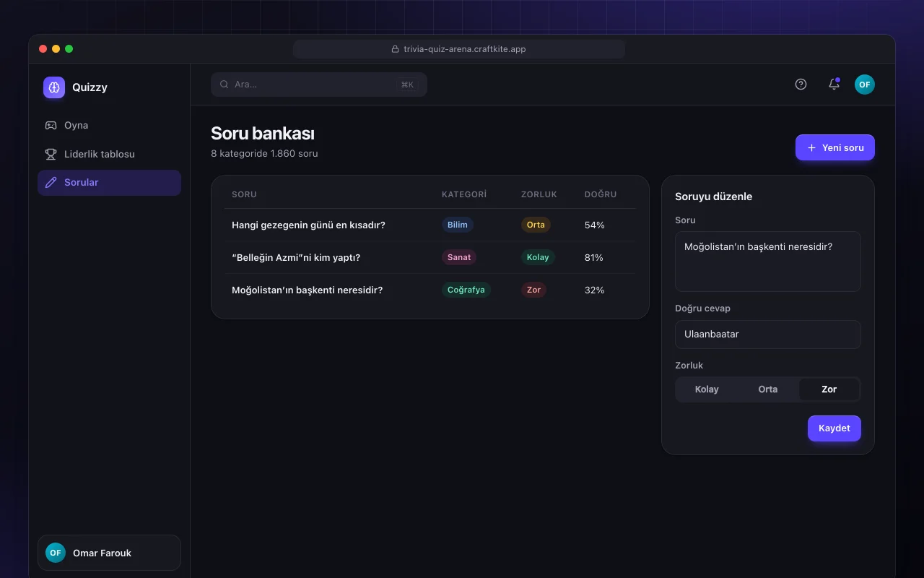The width and height of the screenshot is (924, 578).
Task: Click the Yeni soru button
Action: [835, 147]
